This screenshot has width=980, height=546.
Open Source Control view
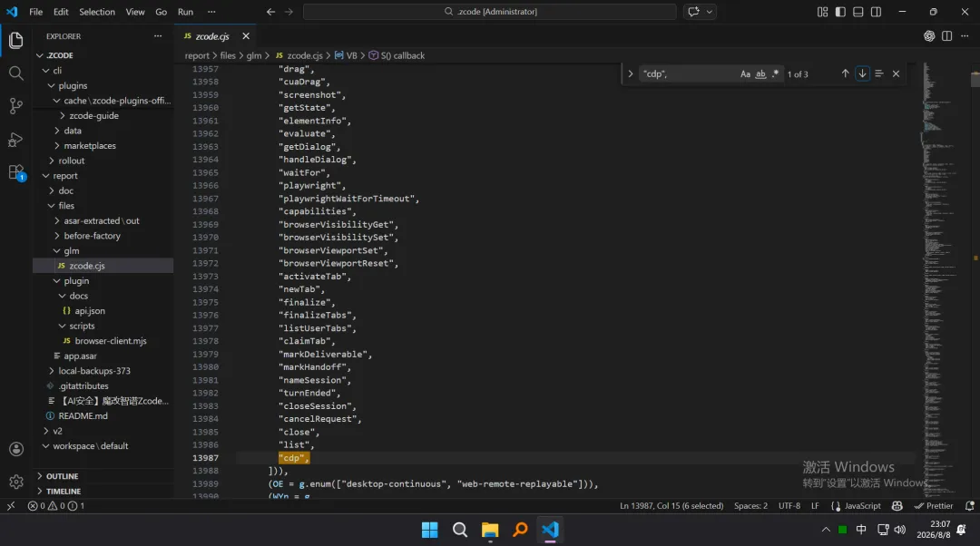16,106
